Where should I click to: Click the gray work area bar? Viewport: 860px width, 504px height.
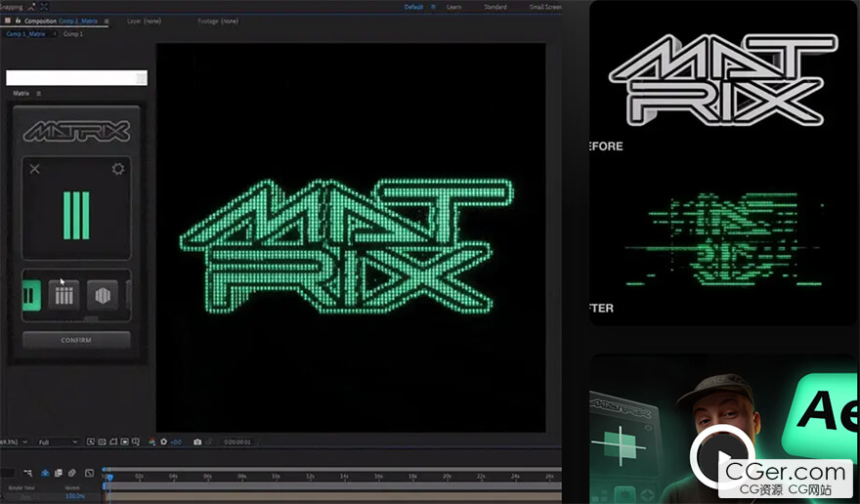[x=332, y=486]
